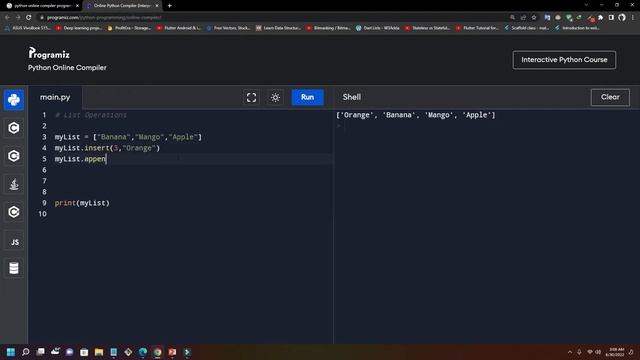Close the active Online Python Compiler tab
Screen dimensions: 640x360
click(x=157, y=6)
